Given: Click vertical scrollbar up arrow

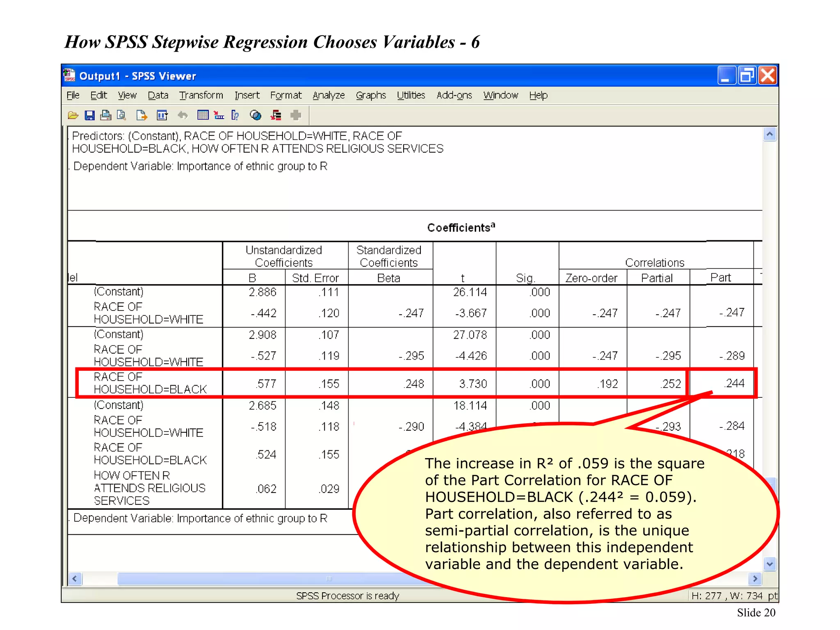Looking at the screenshot, I should (769, 135).
